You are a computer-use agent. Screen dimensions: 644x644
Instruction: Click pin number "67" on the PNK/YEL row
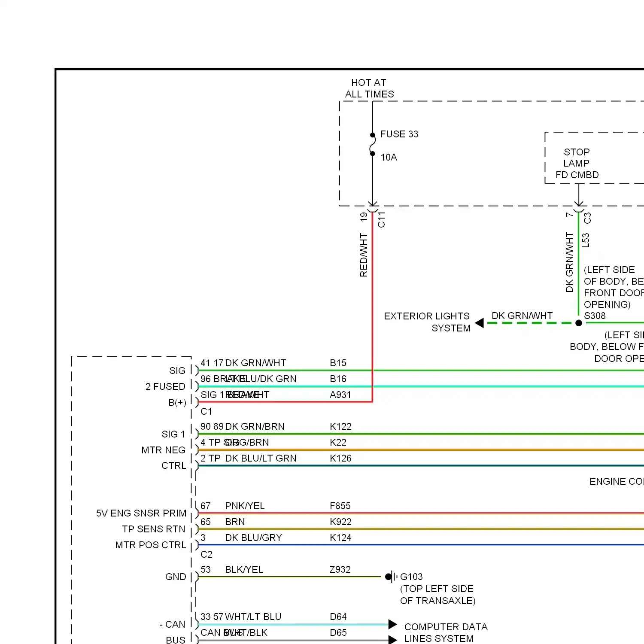pyautogui.click(x=206, y=506)
